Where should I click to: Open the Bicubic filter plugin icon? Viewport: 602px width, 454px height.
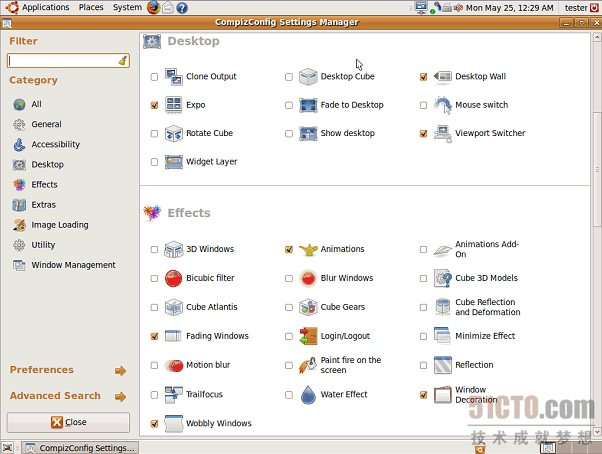coord(174,278)
